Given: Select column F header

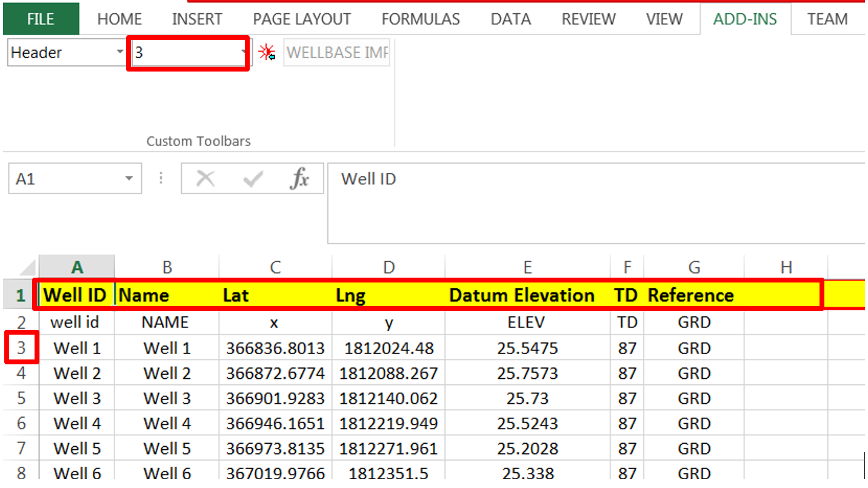Looking at the screenshot, I should coord(627,267).
